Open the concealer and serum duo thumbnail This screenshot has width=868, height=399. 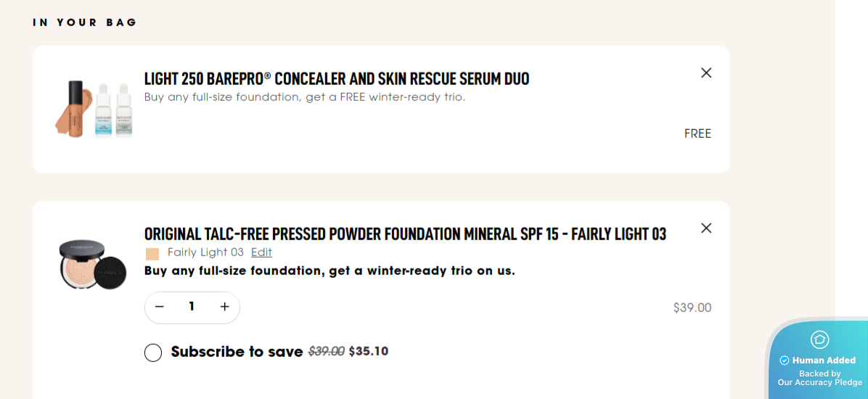click(94, 107)
